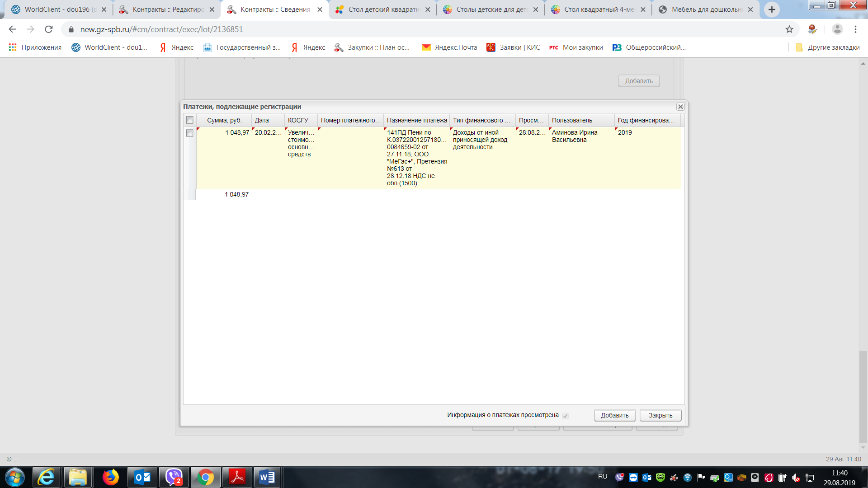Click the 'Назначение платежа' column header
This screenshot has height=488, width=868.
(x=416, y=120)
